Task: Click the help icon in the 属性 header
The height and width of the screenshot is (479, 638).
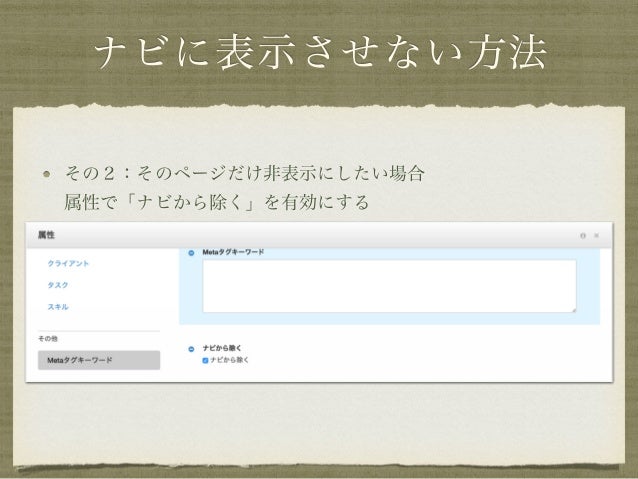Action: coord(583,236)
